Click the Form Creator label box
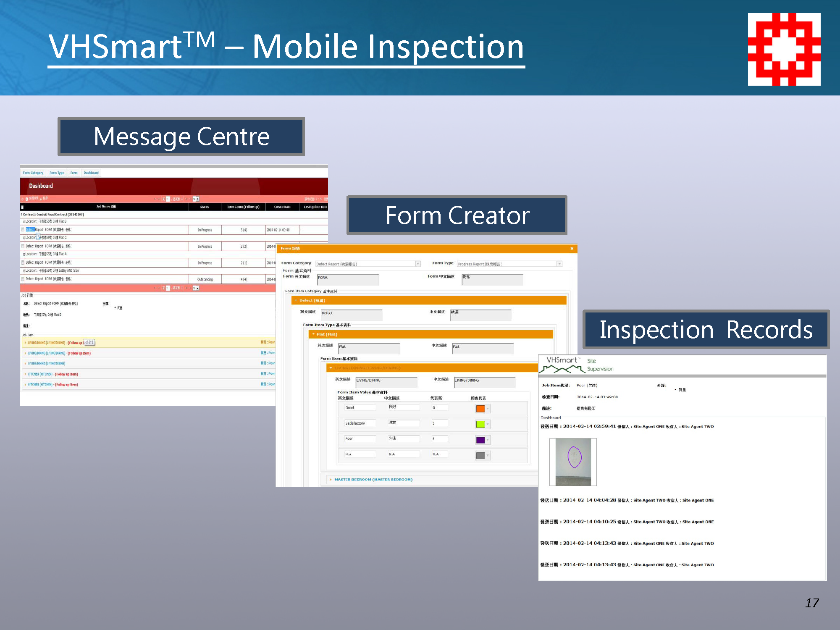Image resolution: width=840 pixels, height=630 pixels. click(x=457, y=215)
